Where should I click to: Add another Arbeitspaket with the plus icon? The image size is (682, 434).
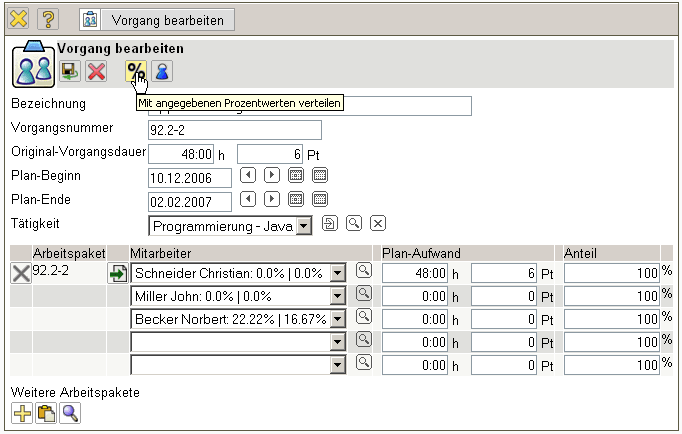(x=21, y=412)
